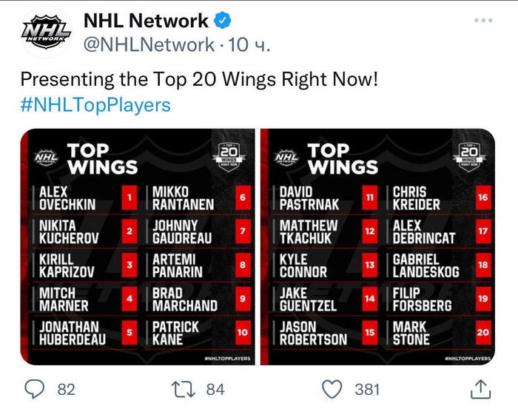
Task: Open the left Top Wings image
Action: click(x=137, y=246)
